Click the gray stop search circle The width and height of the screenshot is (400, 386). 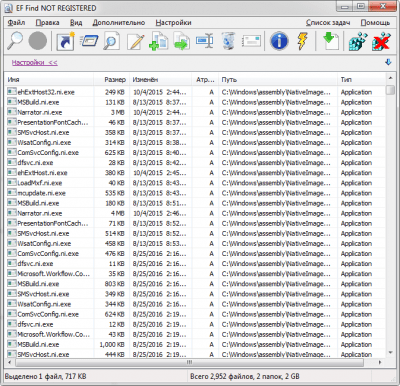pos(38,41)
